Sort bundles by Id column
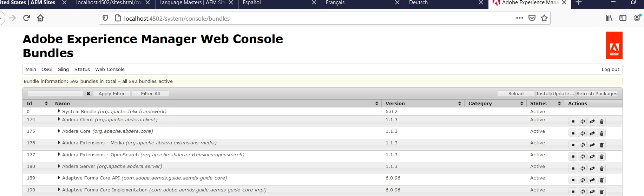Image resolution: width=644 pixels, height=196 pixels. (x=37, y=103)
